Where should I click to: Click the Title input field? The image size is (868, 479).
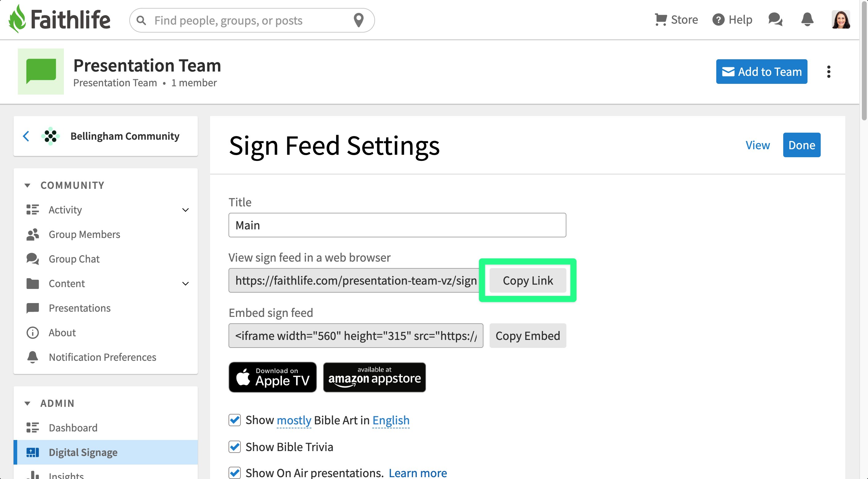(x=397, y=225)
